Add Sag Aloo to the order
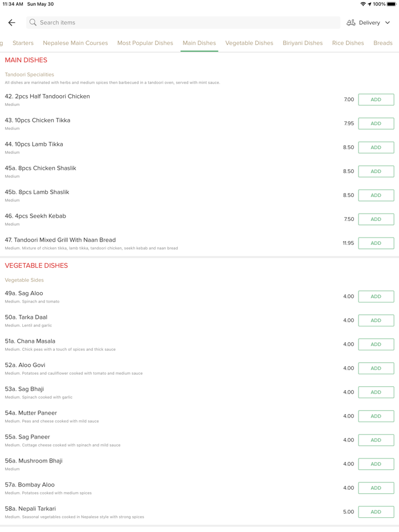The image size is (399, 532). point(376,297)
